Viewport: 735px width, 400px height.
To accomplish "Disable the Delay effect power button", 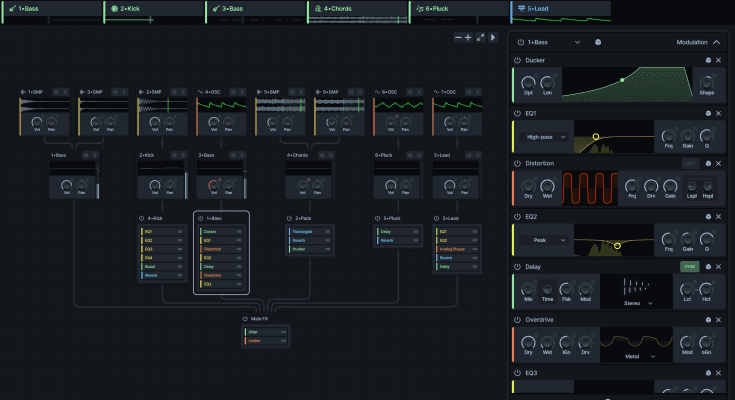I will [x=518, y=267].
